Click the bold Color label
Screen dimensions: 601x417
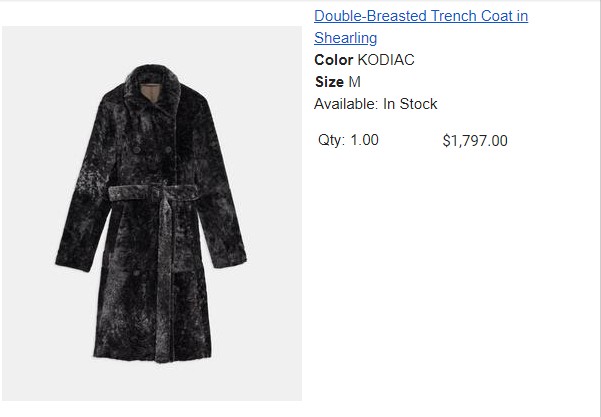tap(333, 60)
